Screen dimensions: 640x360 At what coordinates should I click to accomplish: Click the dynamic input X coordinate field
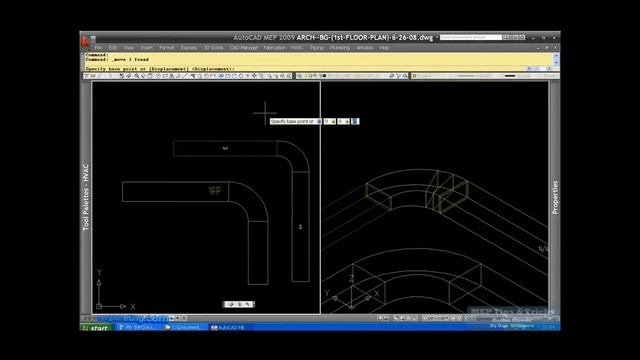(330, 121)
